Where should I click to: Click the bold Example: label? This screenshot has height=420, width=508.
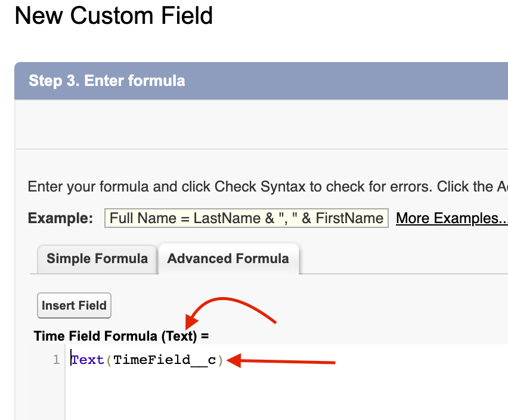[60, 218]
